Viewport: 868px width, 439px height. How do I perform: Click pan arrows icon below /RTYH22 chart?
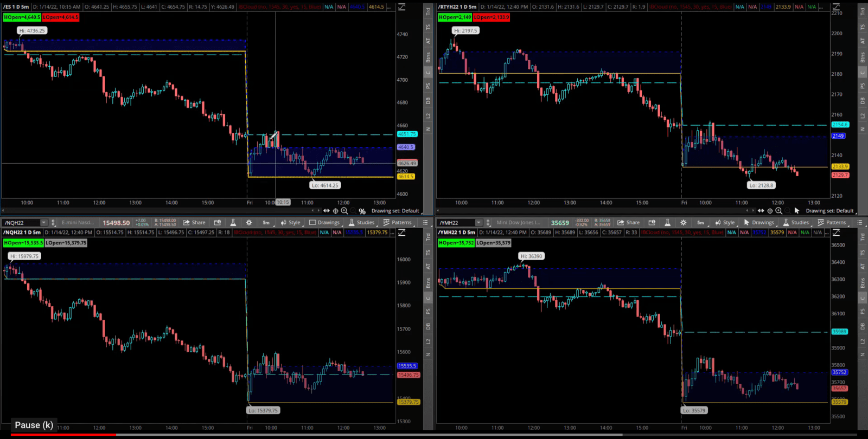tap(761, 211)
